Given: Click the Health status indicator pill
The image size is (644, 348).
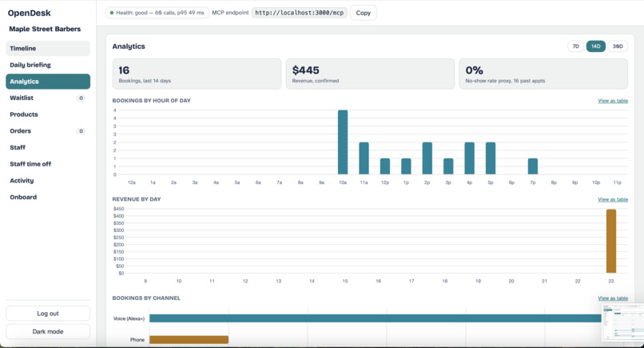Looking at the screenshot, I should pos(157,13).
